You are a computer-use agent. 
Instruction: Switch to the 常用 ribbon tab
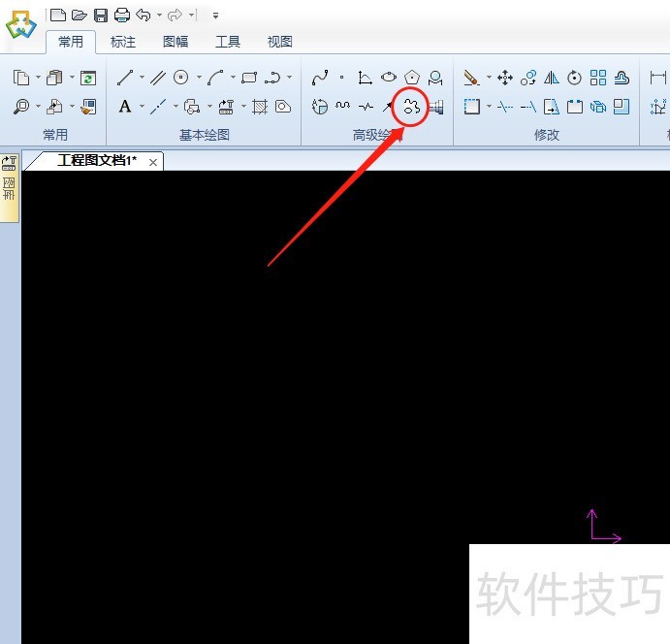pyautogui.click(x=71, y=42)
